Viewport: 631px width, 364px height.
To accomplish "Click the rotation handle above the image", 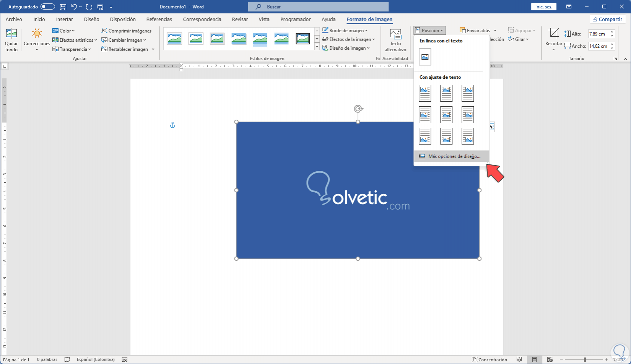I will (x=358, y=109).
